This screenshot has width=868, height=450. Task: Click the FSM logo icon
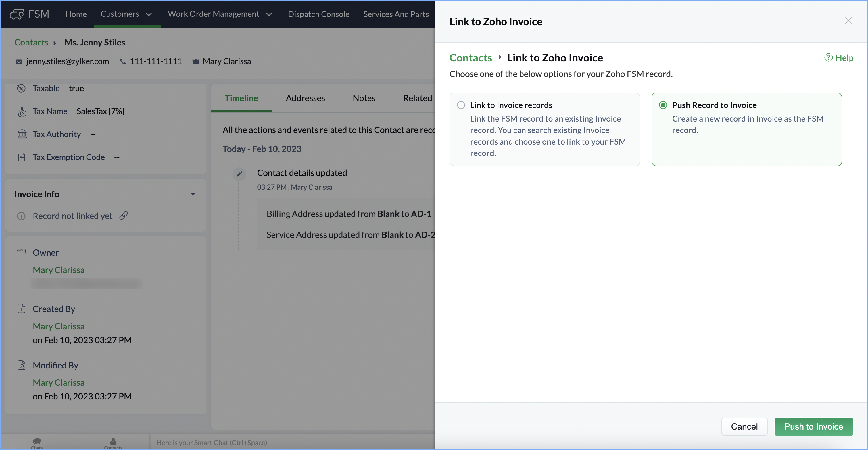(x=16, y=14)
